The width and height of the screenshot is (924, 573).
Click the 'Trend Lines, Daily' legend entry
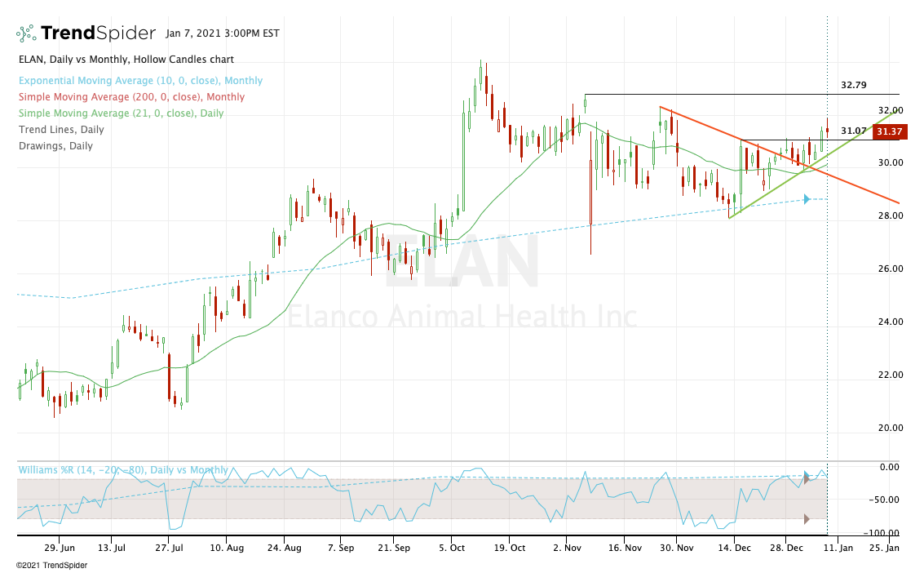61,130
